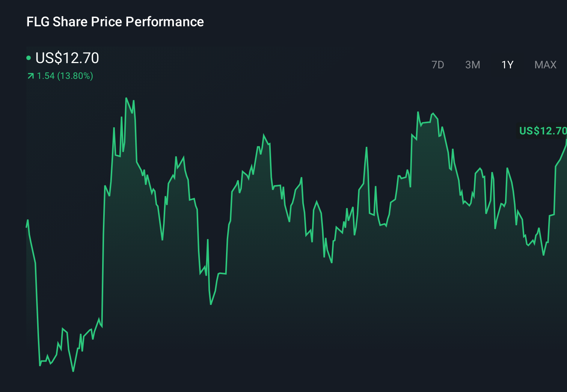The image size is (567, 392).
Task: Click the green upward trend arrow icon
Action: pyautogui.click(x=30, y=76)
